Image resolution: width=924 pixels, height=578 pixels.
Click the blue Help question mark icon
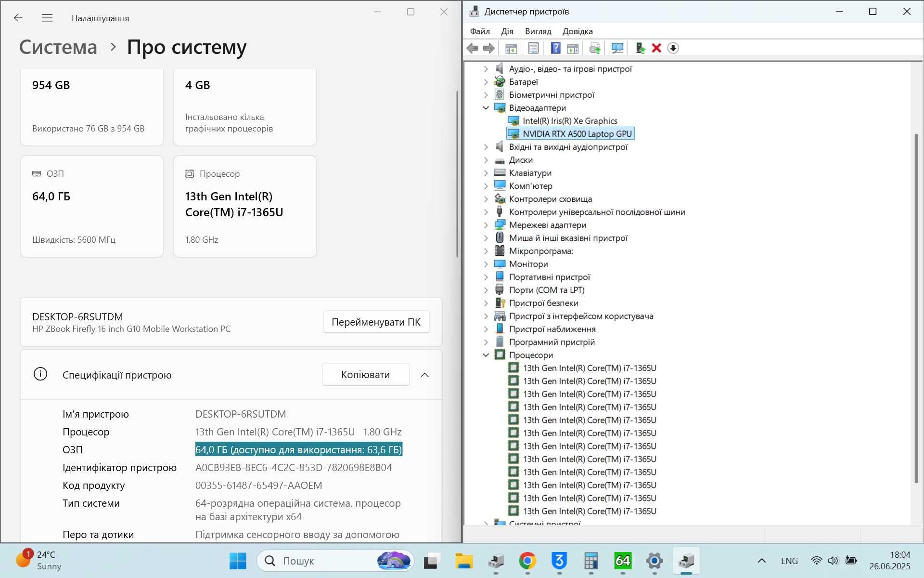555,48
